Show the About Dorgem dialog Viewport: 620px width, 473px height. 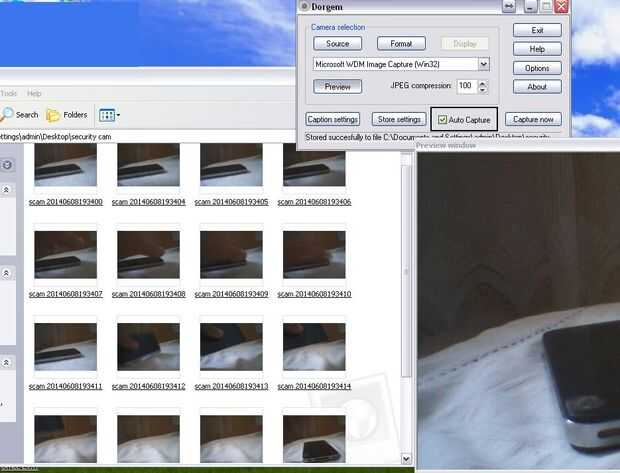coord(537,87)
